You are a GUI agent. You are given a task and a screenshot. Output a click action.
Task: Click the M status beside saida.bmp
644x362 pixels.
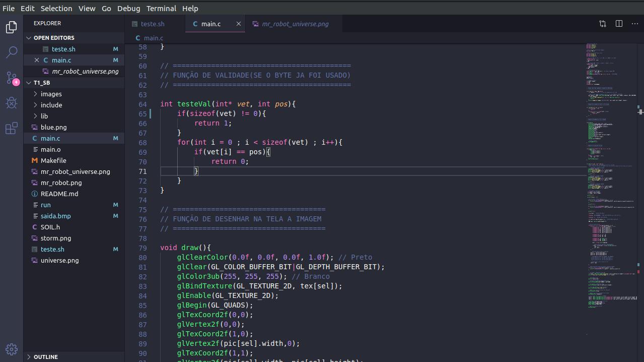pyautogui.click(x=115, y=216)
